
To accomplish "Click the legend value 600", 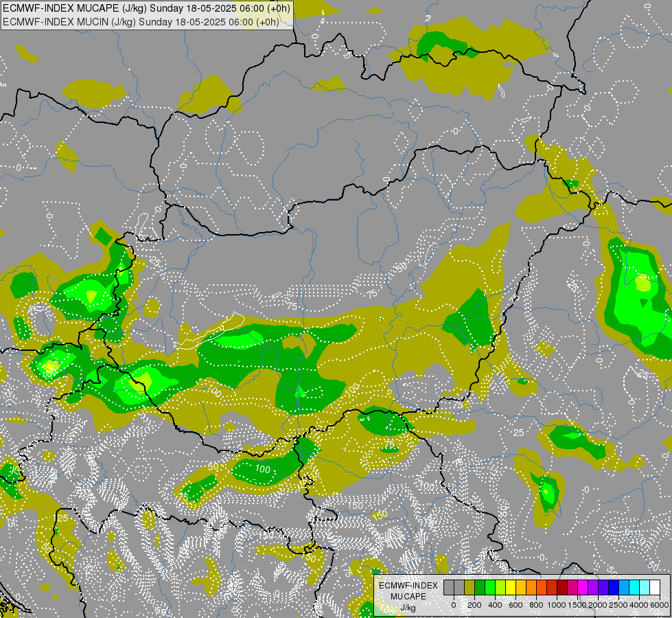I will (516, 605).
